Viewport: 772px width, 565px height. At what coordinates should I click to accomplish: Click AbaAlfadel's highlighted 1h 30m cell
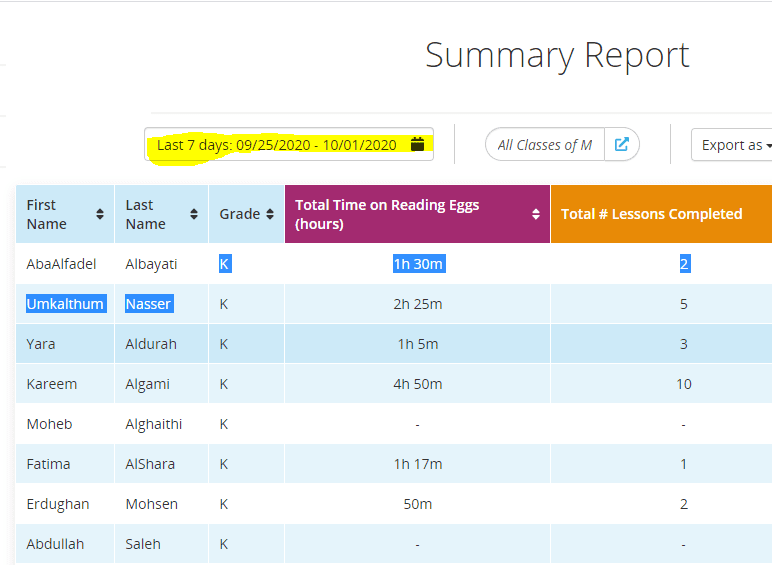(419, 264)
